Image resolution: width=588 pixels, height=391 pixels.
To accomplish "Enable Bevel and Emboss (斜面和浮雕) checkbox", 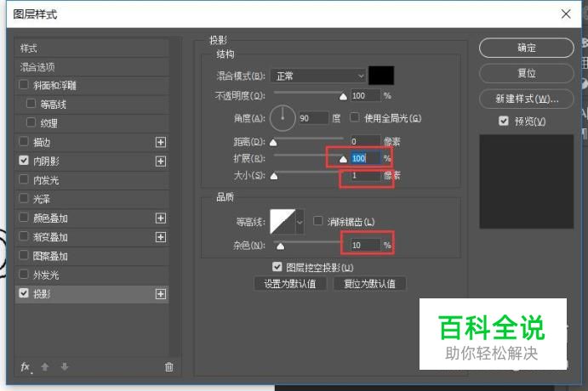I will (x=24, y=85).
